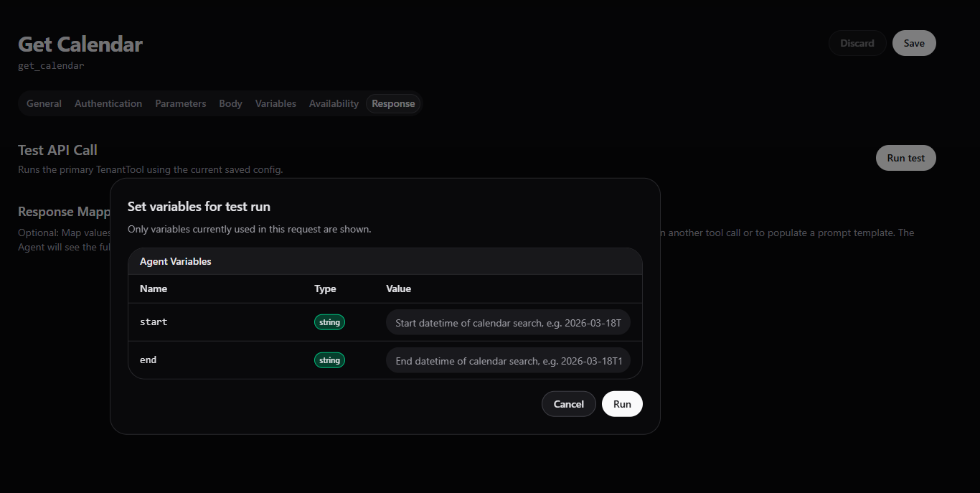Click the Get Calendar page title
Screen dimensions: 980x493
click(x=80, y=44)
